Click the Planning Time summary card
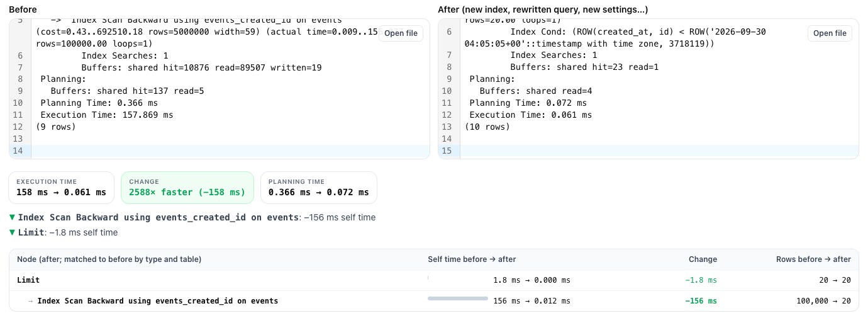This screenshot has height=318, width=868. pyautogui.click(x=318, y=188)
